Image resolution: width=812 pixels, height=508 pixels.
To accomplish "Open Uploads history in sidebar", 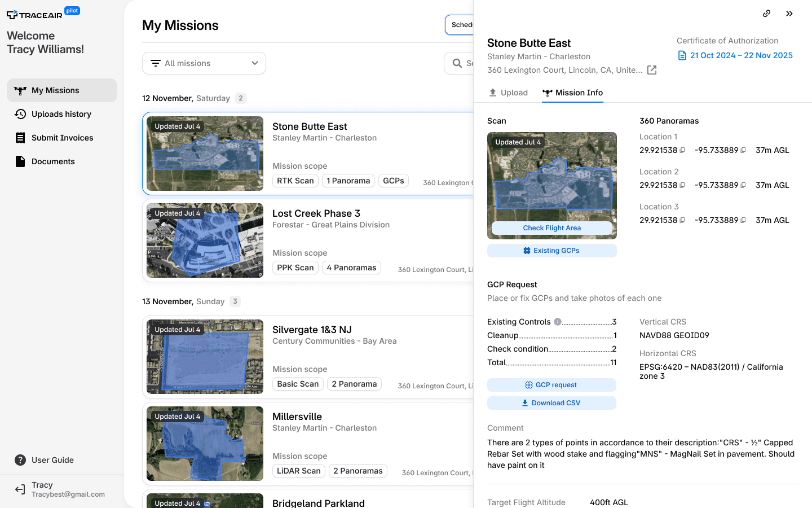I will point(62,114).
